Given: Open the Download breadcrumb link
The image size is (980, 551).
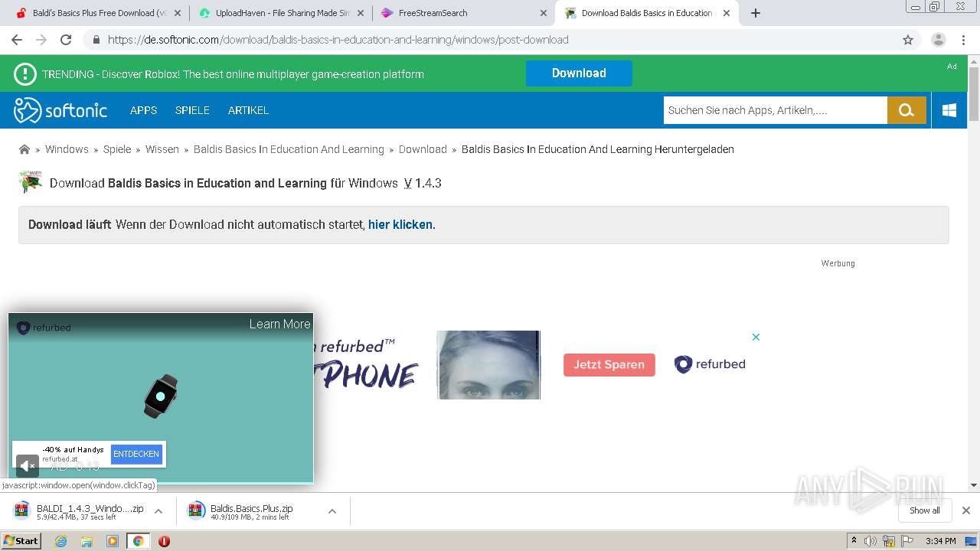Looking at the screenshot, I should 423,149.
